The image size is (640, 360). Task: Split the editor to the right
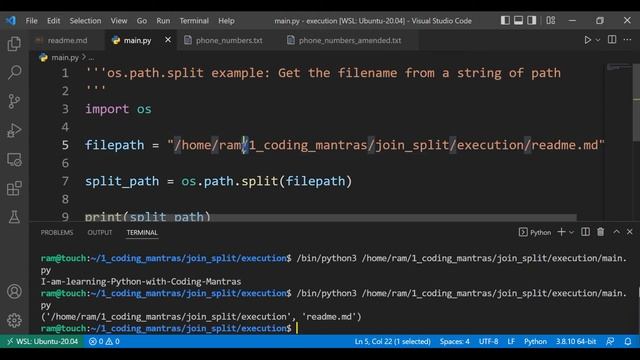click(x=612, y=40)
